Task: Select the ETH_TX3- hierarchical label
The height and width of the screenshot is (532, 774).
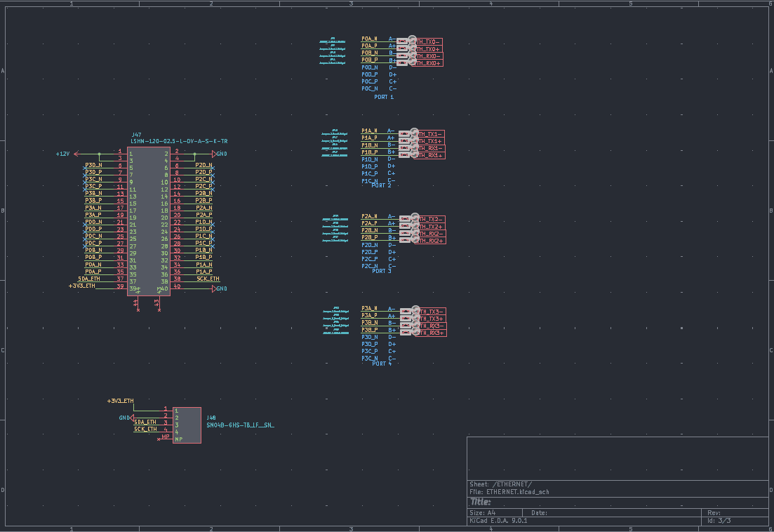Action: tap(431, 312)
